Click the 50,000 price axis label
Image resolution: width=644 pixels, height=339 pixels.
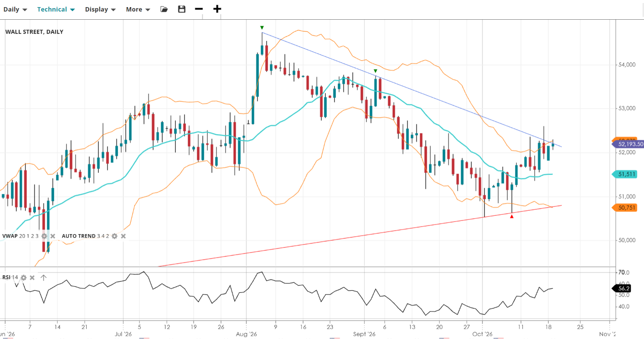pos(627,240)
